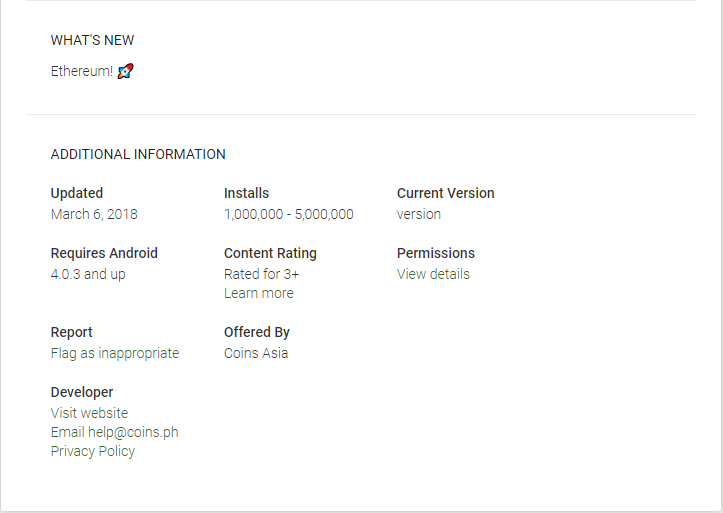
Task: Click the Rated for 3+ text
Action: coord(261,274)
